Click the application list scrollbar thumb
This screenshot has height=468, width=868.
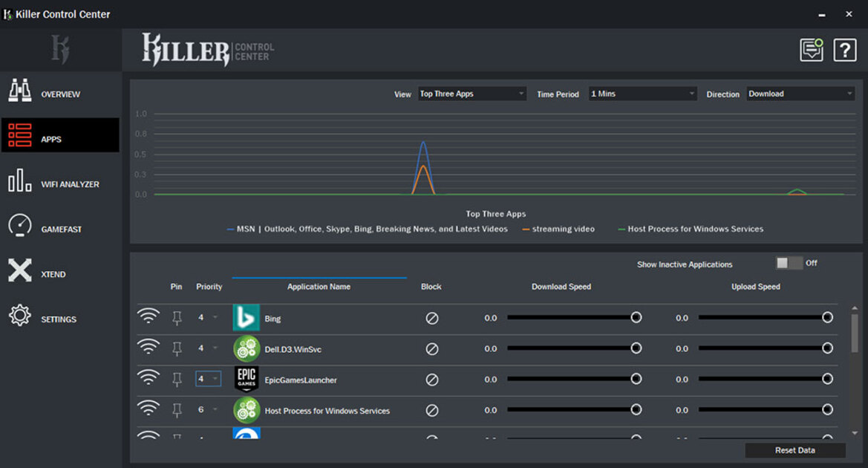855,333
